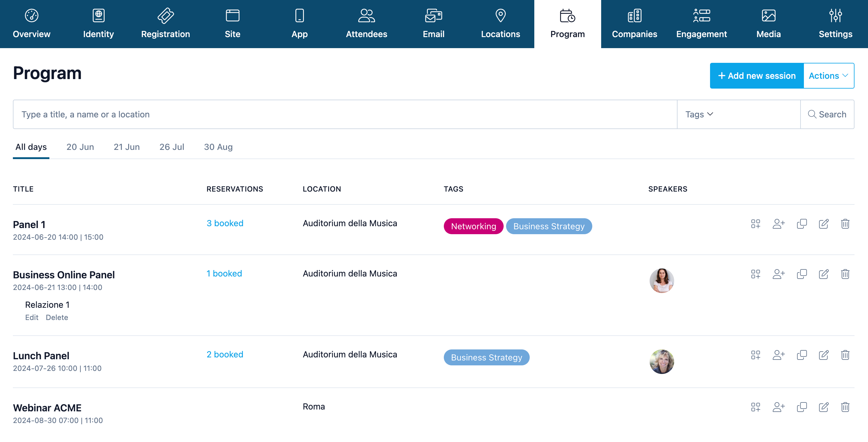This screenshot has height=442, width=868.
Task: Click the Search button
Action: (x=827, y=114)
